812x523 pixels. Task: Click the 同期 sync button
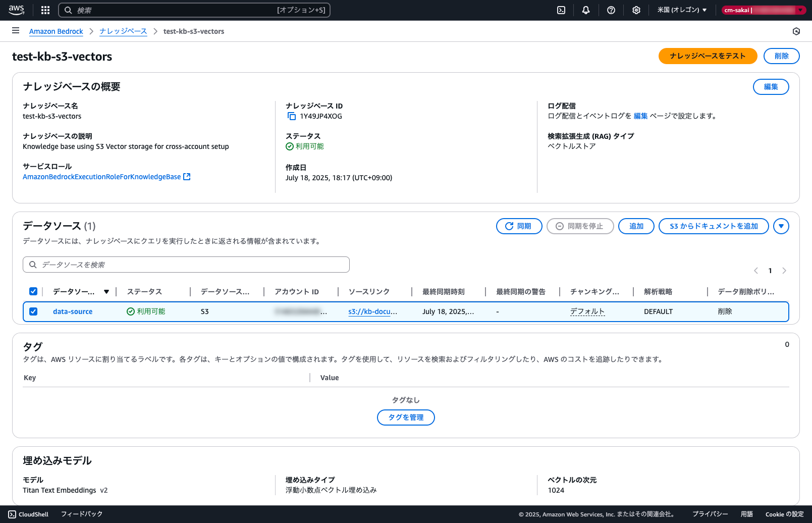coord(519,226)
